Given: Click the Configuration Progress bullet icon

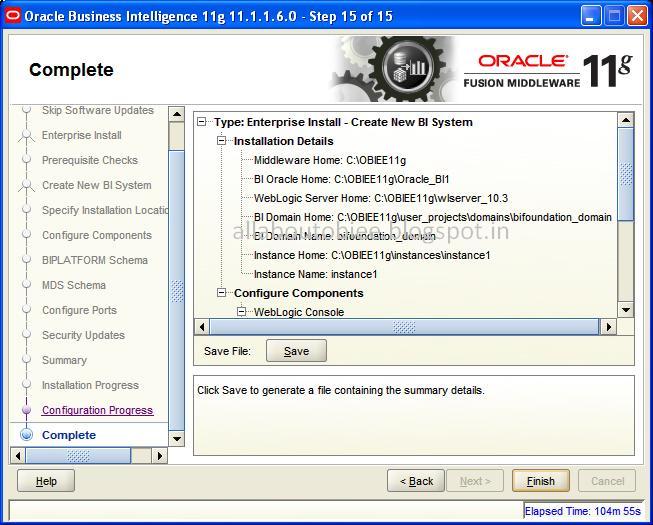Looking at the screenshot, I should 26,410.
